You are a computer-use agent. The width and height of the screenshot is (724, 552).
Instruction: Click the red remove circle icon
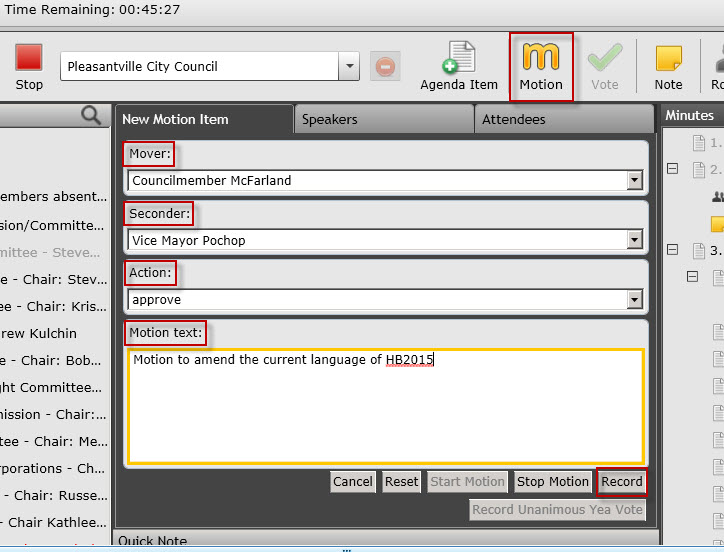[x=383, y=67]
